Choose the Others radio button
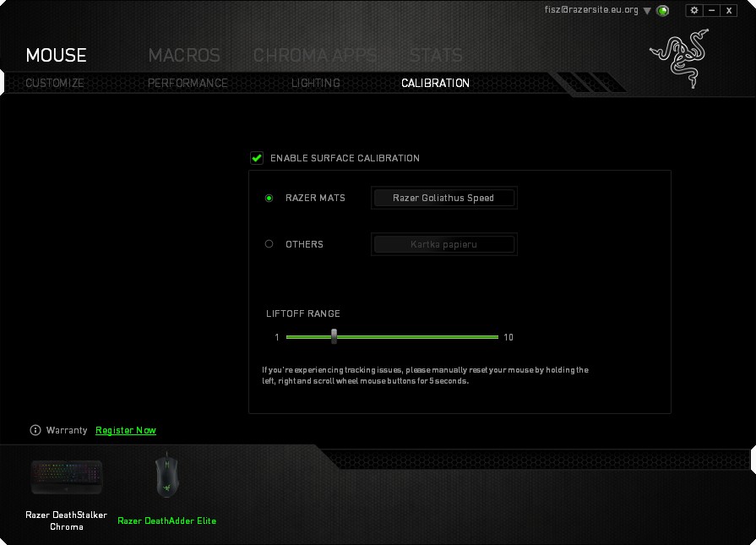Viewport: 756px width, 545px height. (269, 244)
